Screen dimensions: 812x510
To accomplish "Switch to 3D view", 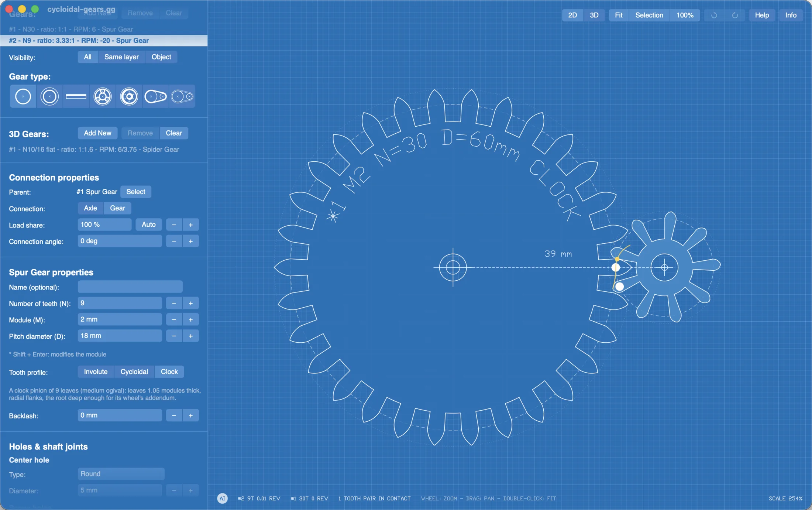I will (x=594, y=15).
